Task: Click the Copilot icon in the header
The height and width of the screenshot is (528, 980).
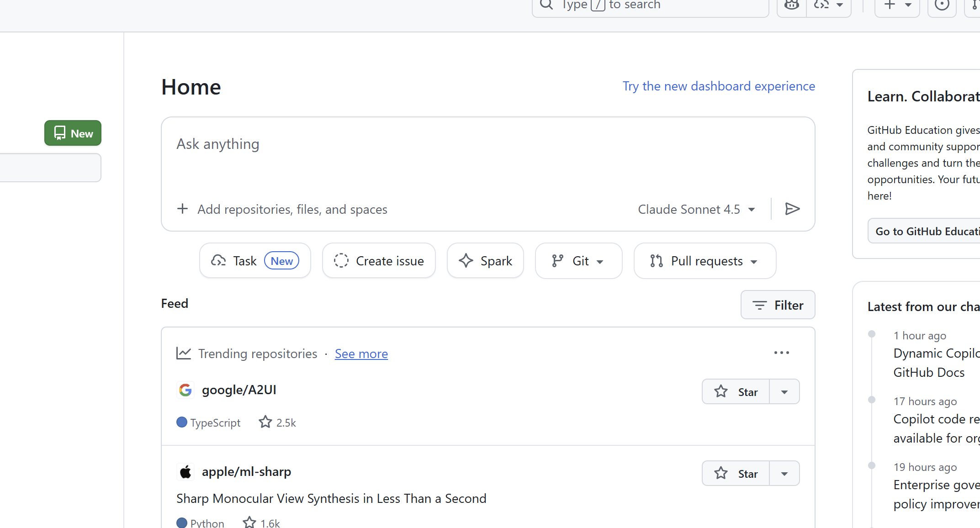Action: pyautogui.click(x=792, y=5)
